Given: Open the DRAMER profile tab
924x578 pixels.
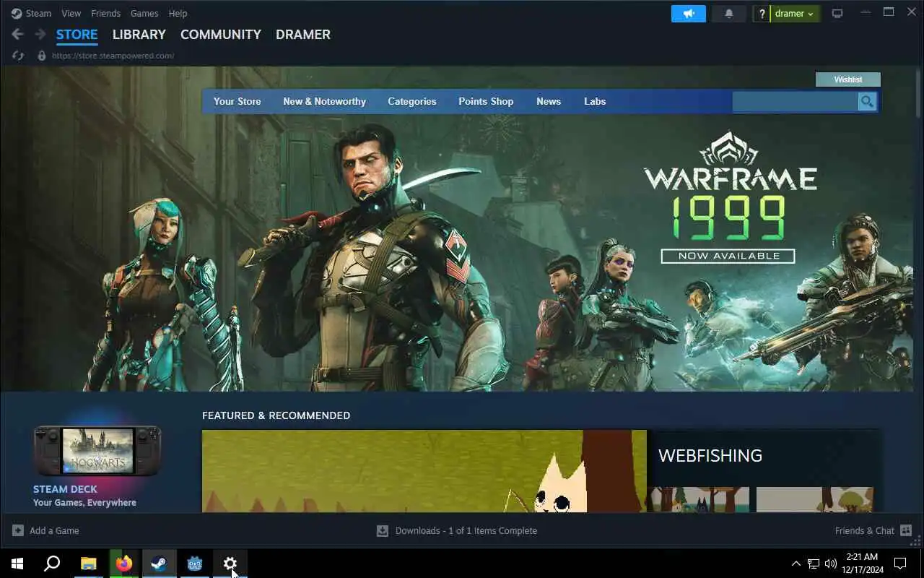Looking at the screenshot, I should 303,35.
